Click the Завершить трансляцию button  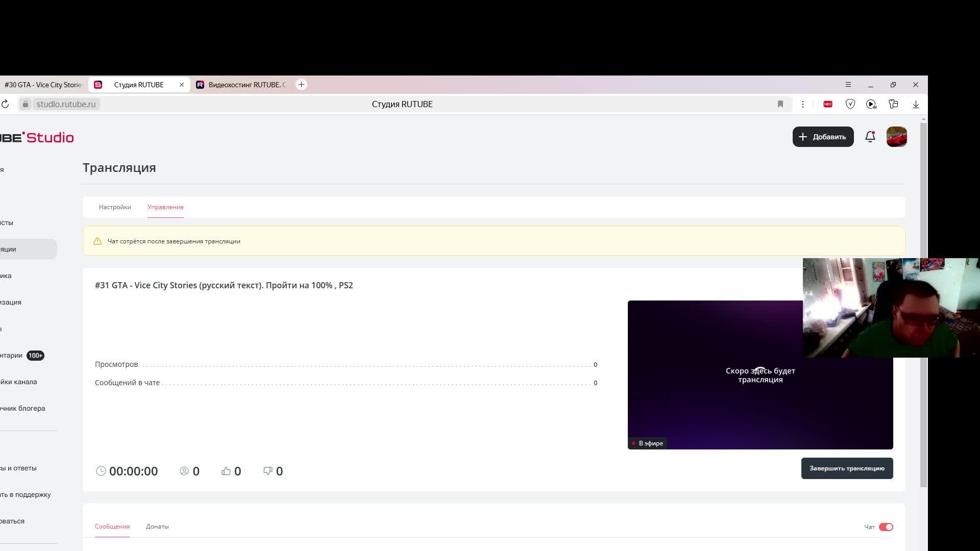[x=847, y=468]
